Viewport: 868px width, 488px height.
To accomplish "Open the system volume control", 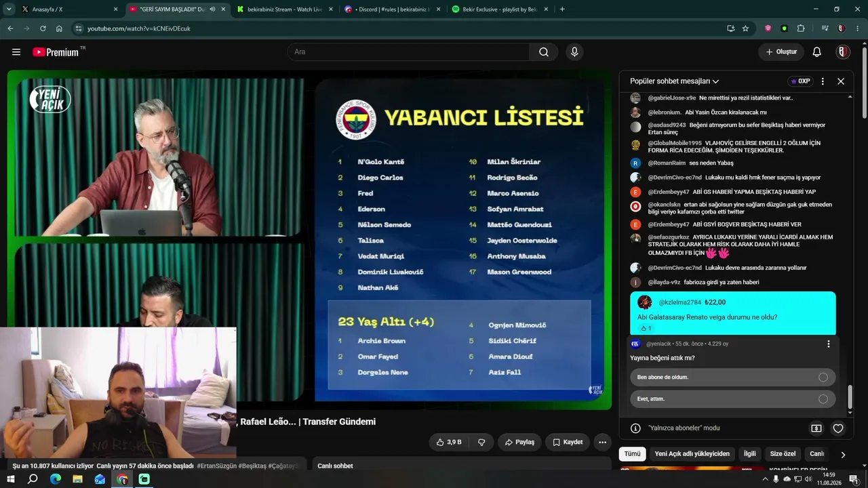I will [808, 479].
